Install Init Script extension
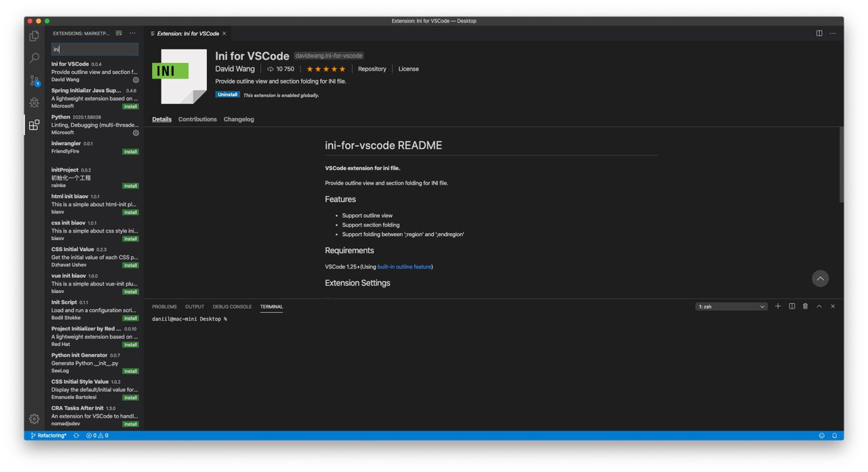This screenshot has height=472, width=868. click(x=130, y=318)
